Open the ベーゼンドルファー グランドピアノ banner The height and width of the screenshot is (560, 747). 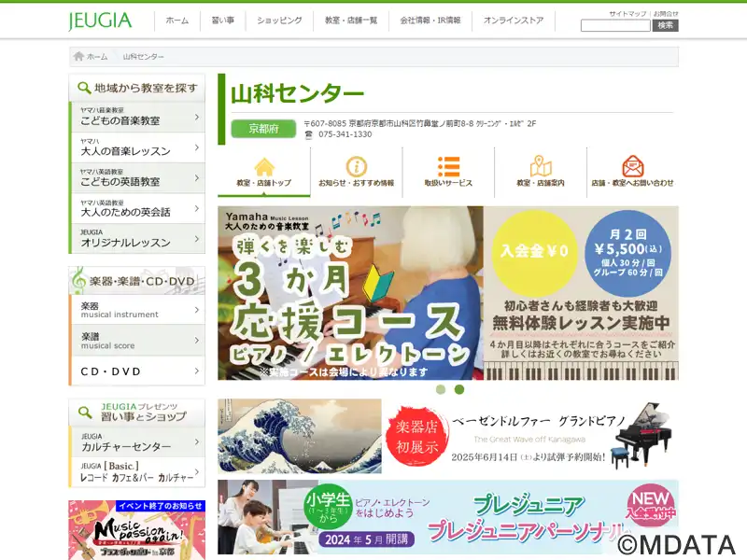[x=448, y=436]
